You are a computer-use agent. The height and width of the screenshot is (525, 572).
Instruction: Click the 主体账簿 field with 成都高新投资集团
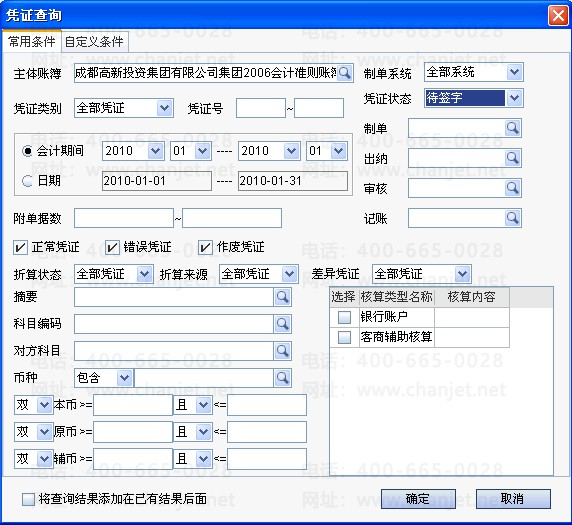click(x=205, y=73)
